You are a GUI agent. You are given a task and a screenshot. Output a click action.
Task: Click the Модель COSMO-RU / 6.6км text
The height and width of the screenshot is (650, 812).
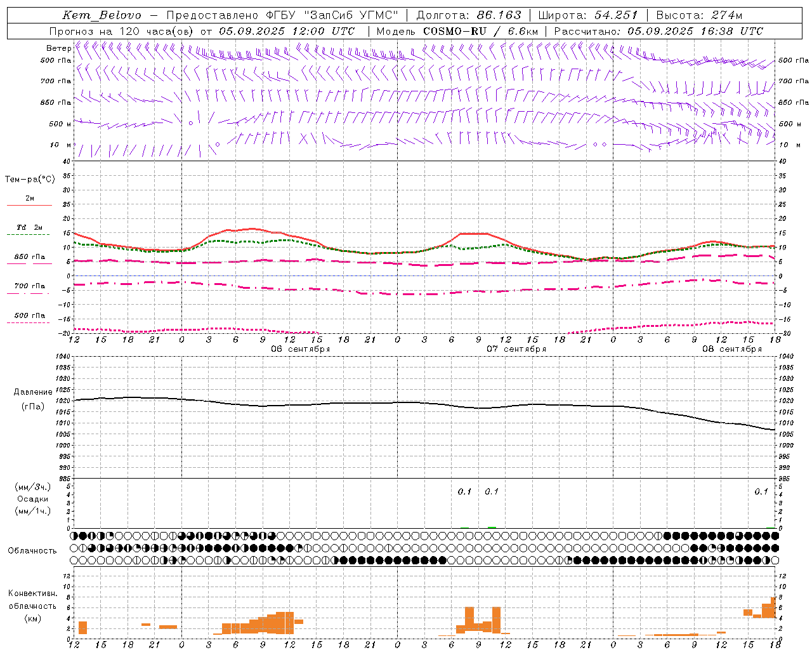457,31
